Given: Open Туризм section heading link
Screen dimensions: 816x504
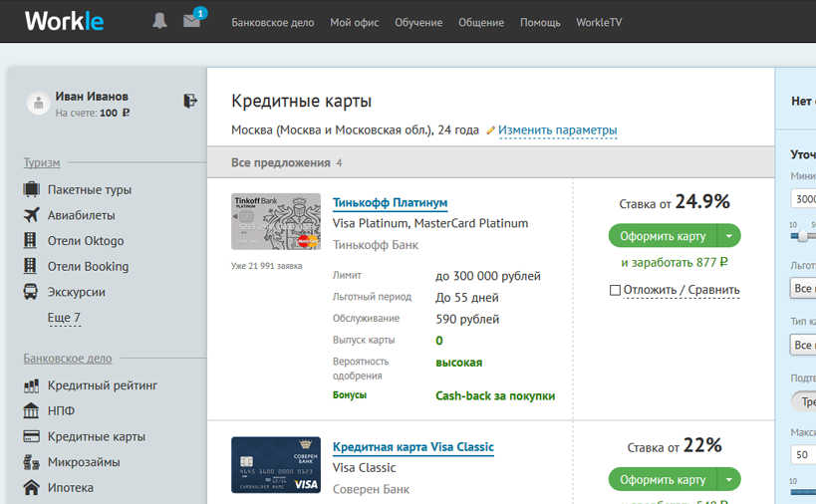Looking at the screenshot, I should point(42,162).
